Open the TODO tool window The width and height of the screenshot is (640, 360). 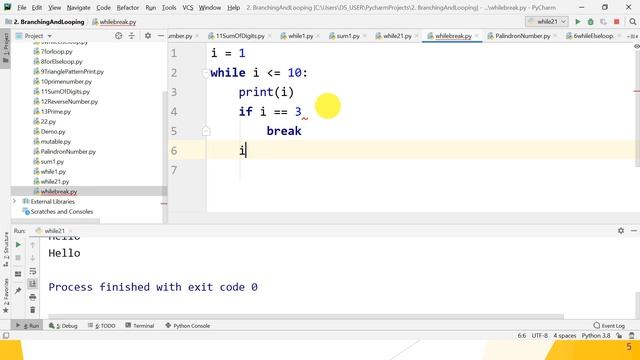tap(102, 326)
